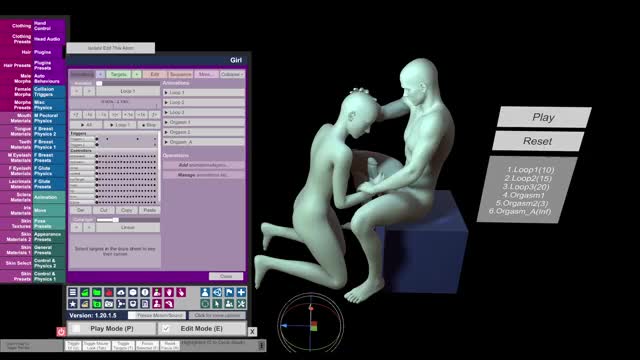Click the blue plus icon

(x=241, y=292)
